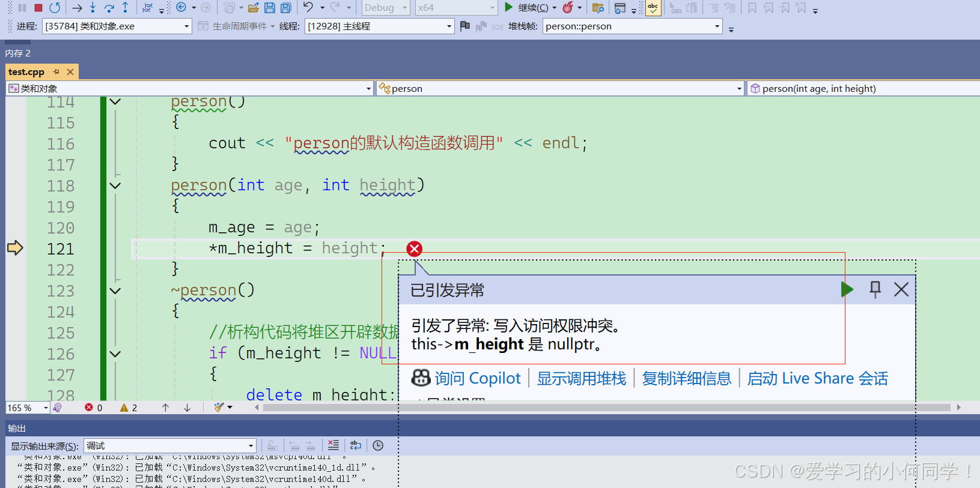Show the next statement arrow
980x488 pixels.
[77, 8]
